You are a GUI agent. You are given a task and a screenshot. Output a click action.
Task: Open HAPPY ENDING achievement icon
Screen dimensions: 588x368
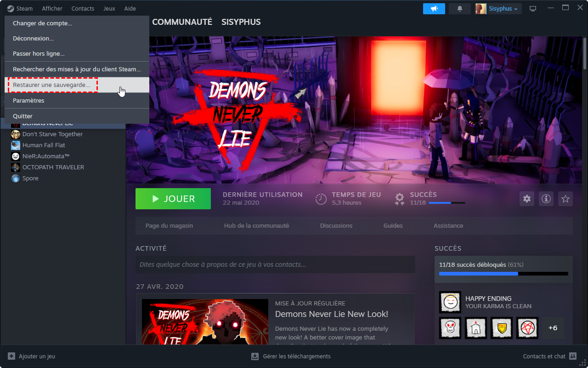[x=450, y=302]
